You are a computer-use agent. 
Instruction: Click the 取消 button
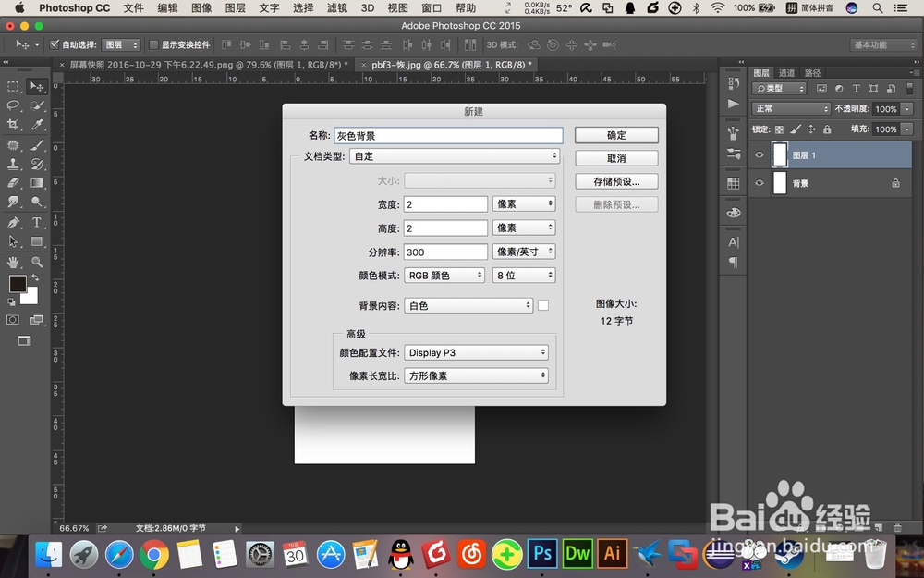pos(616,158)
